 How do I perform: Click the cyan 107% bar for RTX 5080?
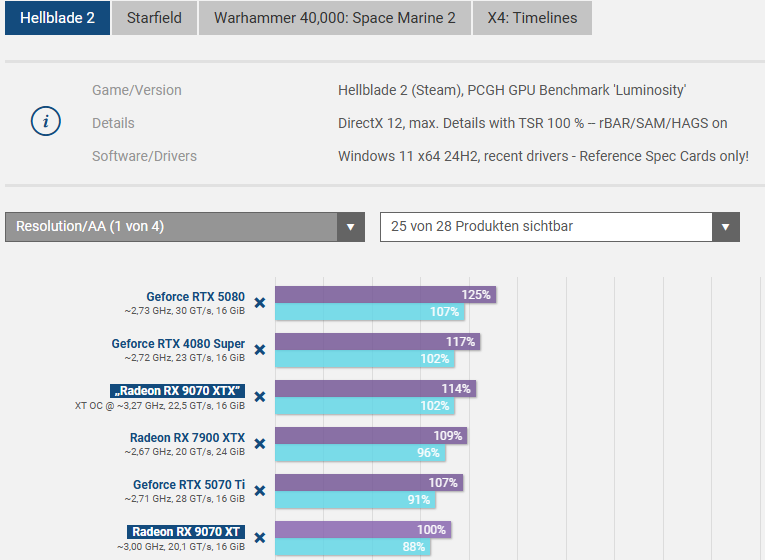(x=370, y=312)
